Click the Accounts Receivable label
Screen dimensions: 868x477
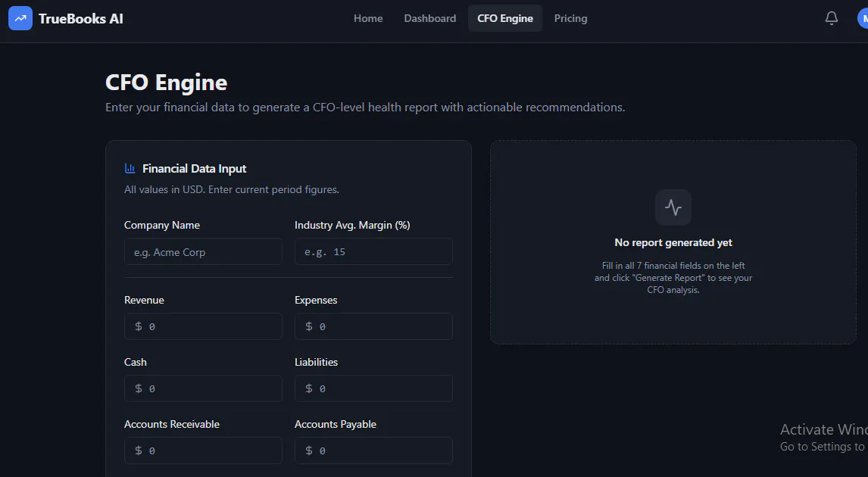coord(172,424)
